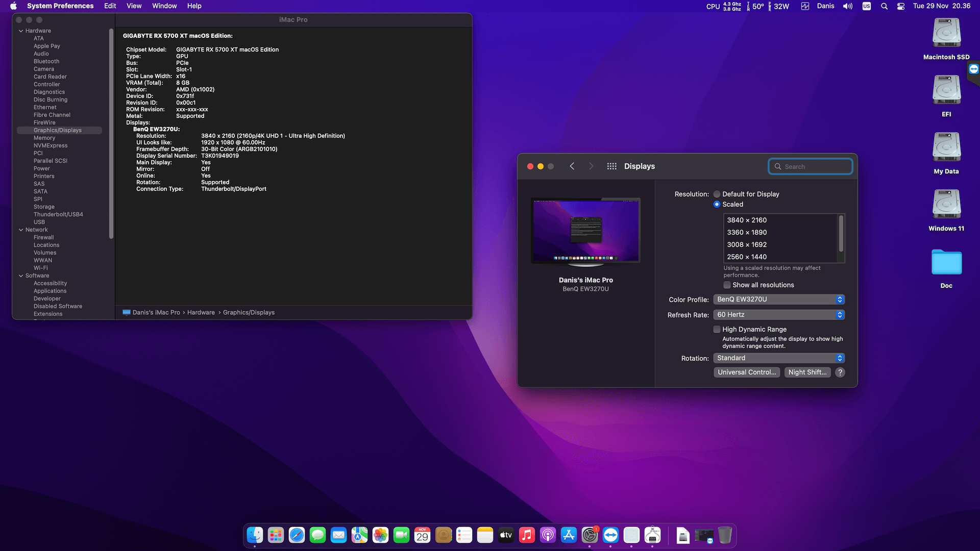Image resolution: width=980 pixels, height=551 pixels.
Task: Choose the 2560 x 1440 resolution
Action: pos(747,257)
